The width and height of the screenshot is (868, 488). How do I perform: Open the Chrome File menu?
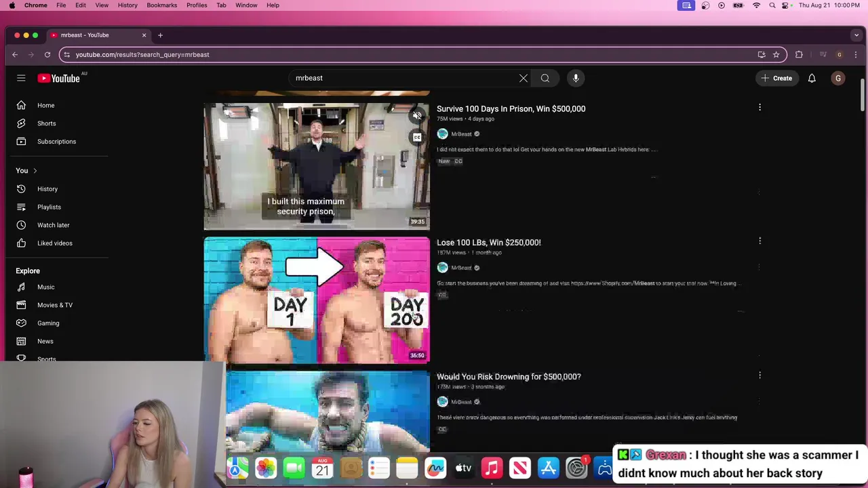pos(61,5)
